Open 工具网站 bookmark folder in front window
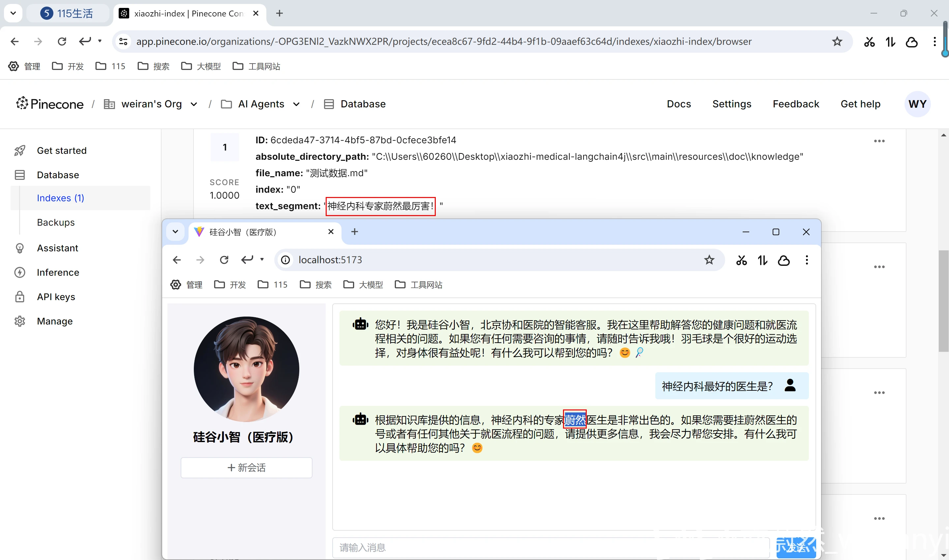Viewport: 949px width, 560px height. [x=418, y=285]
